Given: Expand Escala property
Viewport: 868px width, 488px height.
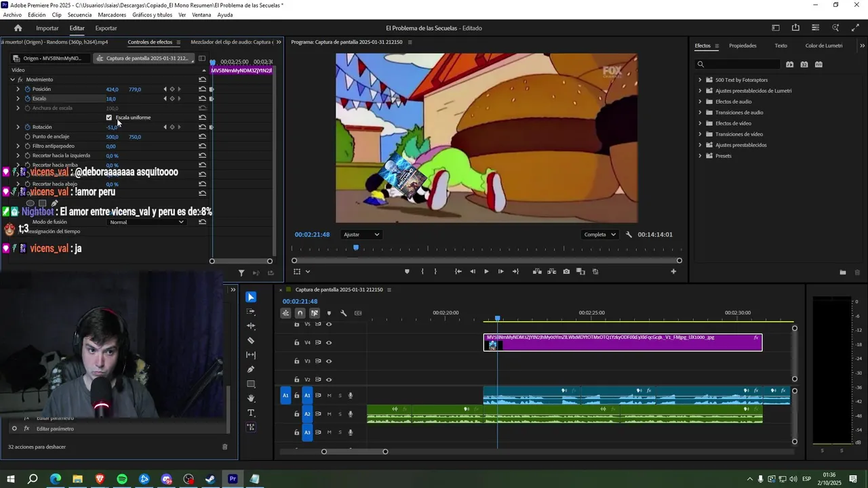Looking at the screenshot, I should (18, 99).
